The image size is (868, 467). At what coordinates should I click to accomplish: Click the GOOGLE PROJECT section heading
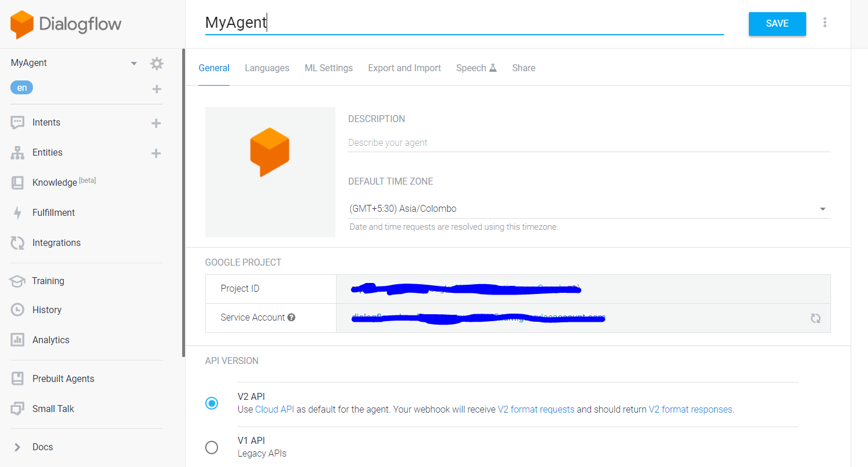click(x=243, y=263)
